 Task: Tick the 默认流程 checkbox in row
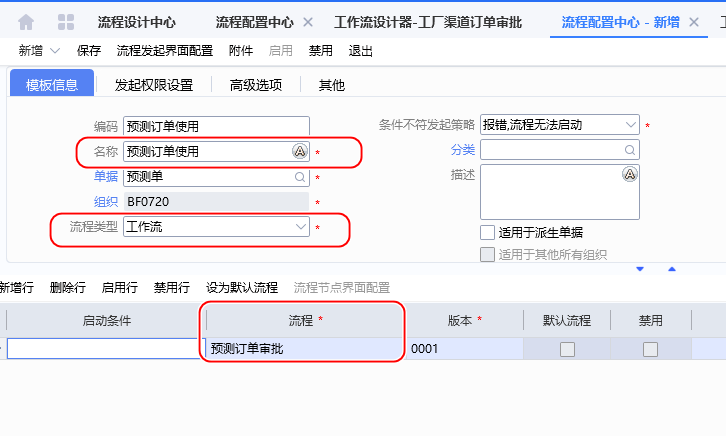[567, 349]
